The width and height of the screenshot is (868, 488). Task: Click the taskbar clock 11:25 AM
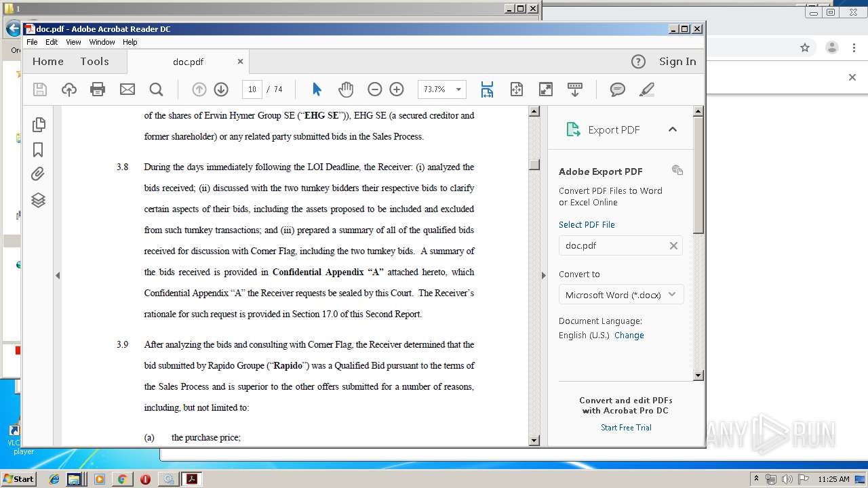click(x=833, y=479)
